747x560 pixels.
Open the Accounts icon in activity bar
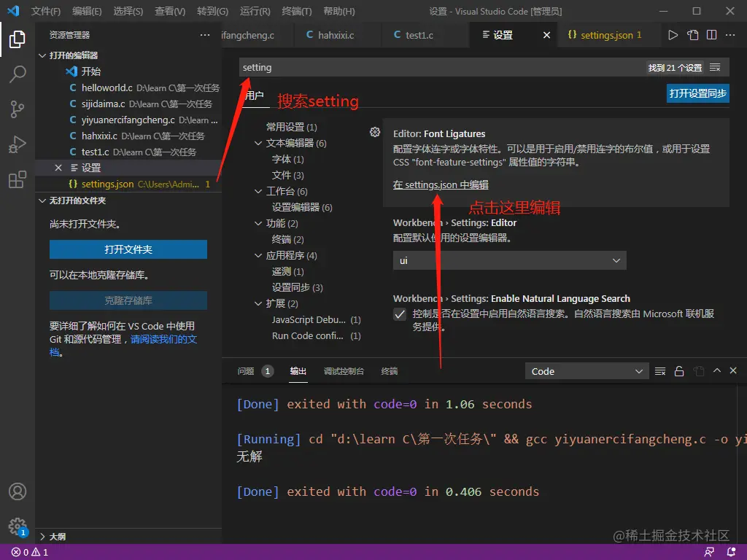[18, 491]
